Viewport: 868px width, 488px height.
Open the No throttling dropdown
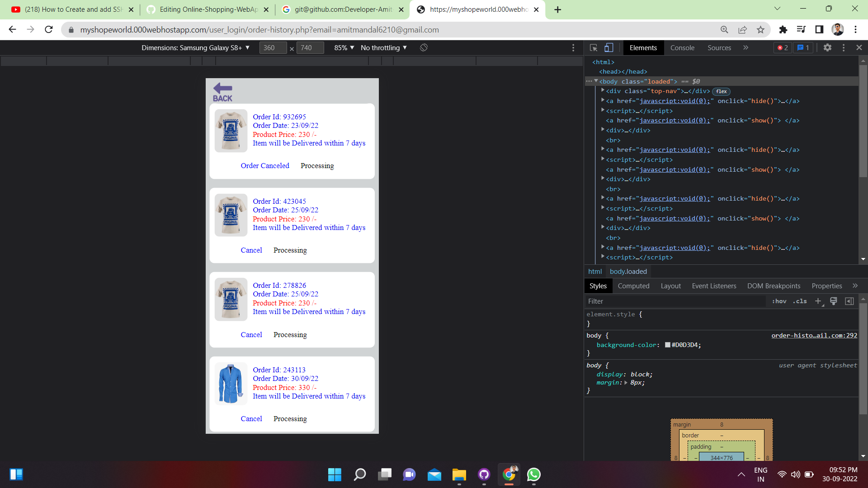383,47
